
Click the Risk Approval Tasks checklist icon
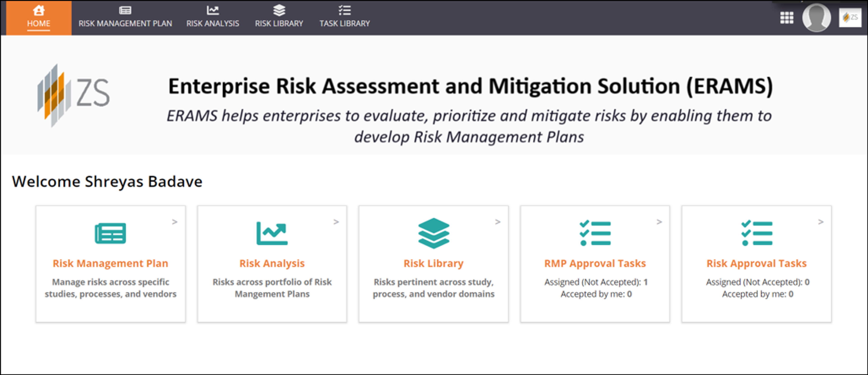point(757,233)
